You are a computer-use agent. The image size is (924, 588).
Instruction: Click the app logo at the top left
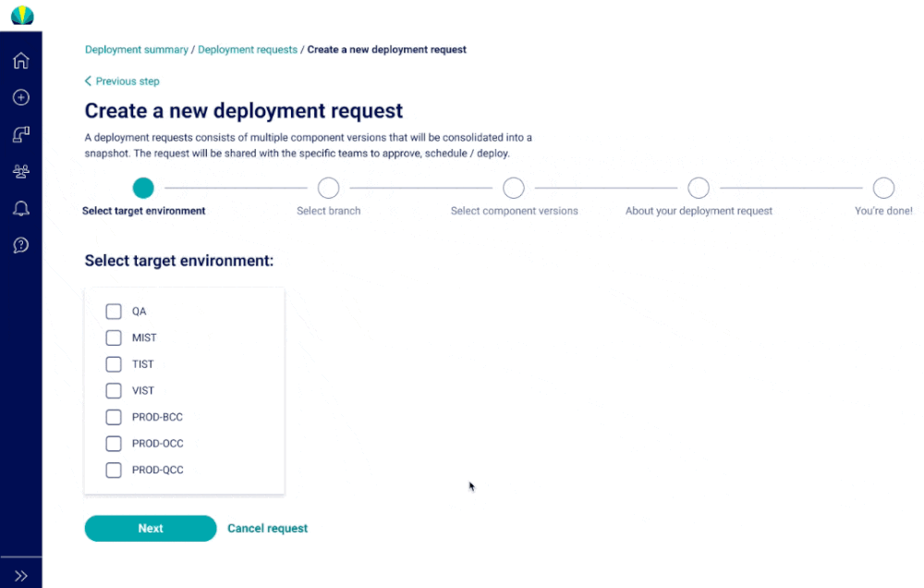pyautogui.click(x=20, y=15)
